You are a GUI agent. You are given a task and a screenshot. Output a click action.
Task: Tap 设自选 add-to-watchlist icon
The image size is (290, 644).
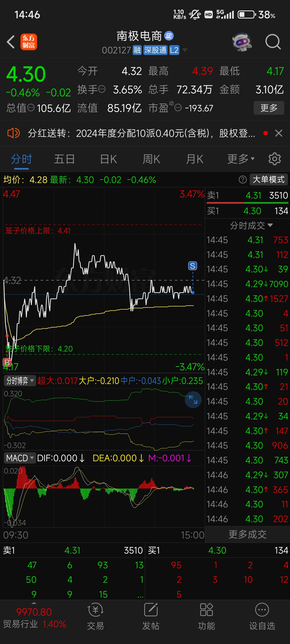click(262, 616)
